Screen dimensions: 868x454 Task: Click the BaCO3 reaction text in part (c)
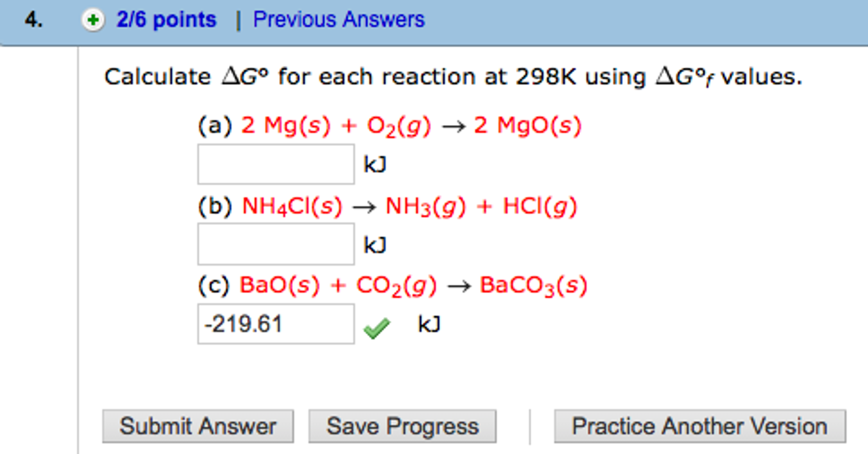[x=392, y=285]
